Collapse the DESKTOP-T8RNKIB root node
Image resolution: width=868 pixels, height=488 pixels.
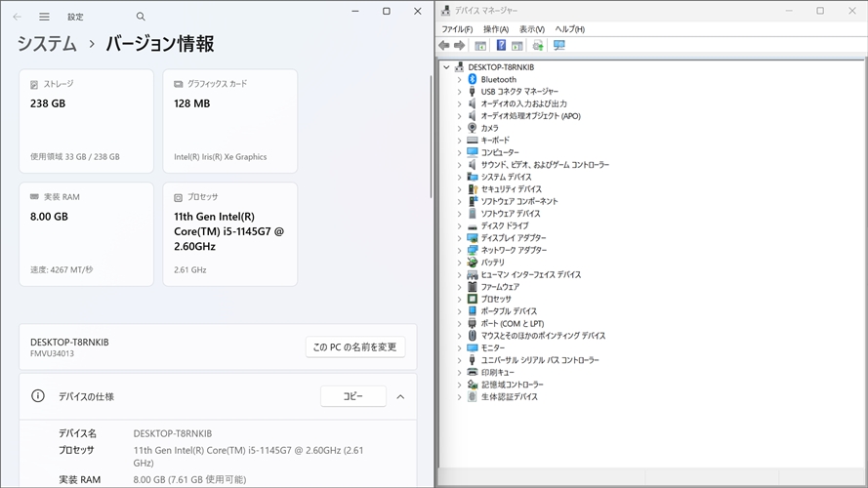[446, 67]
